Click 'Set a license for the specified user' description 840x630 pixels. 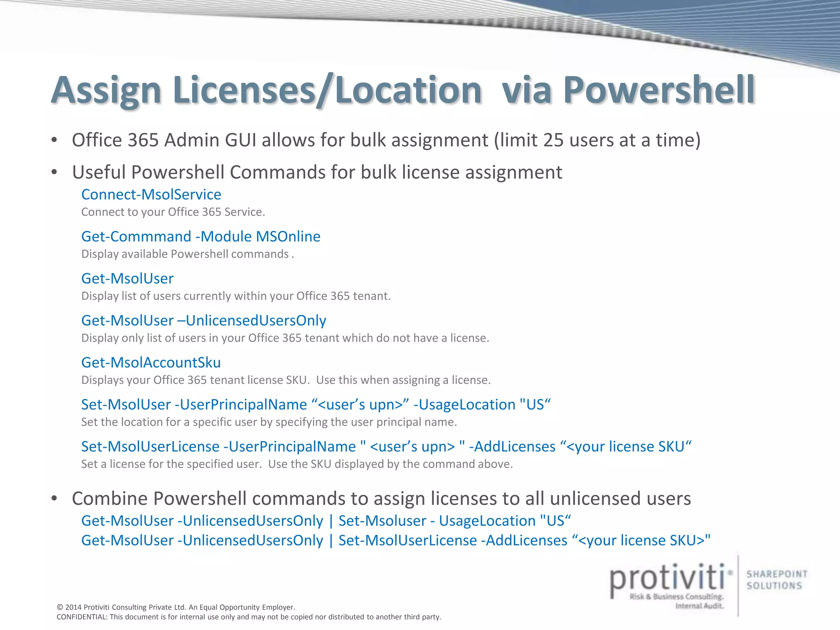pos(297,464)
